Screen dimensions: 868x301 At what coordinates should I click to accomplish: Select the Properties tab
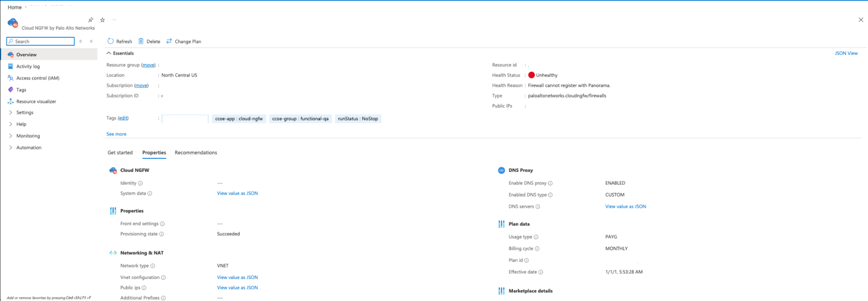154,153
